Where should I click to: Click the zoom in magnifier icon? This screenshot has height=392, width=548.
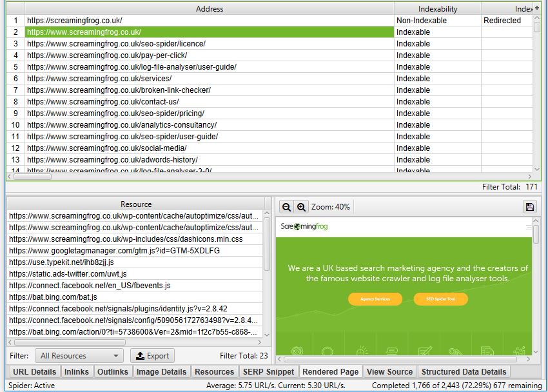(x=301, y=207)
